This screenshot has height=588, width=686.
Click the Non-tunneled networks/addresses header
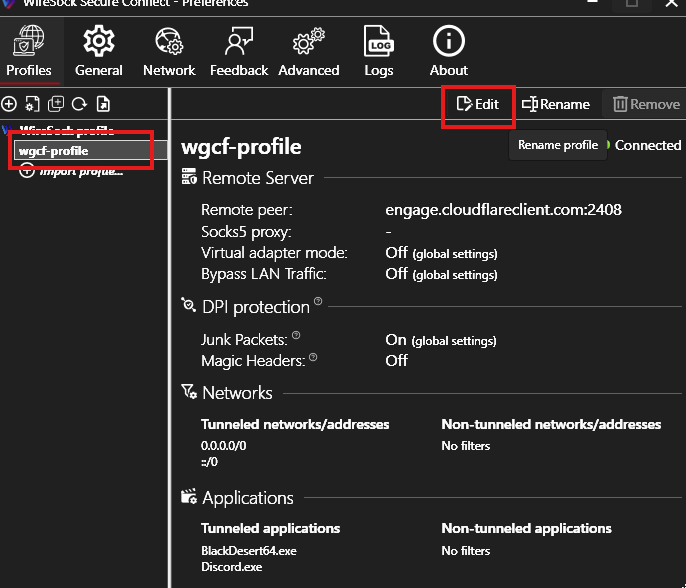click(x=551, y=424)
